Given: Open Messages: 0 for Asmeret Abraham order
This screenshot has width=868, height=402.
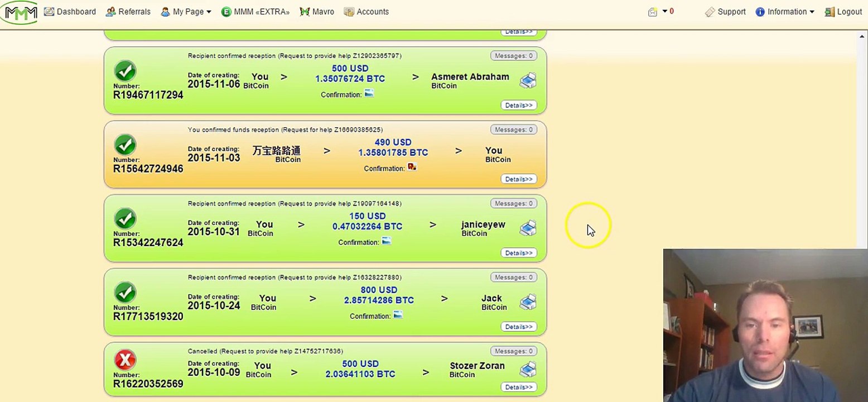Looking at the screenshot, I should click(514, 56).
